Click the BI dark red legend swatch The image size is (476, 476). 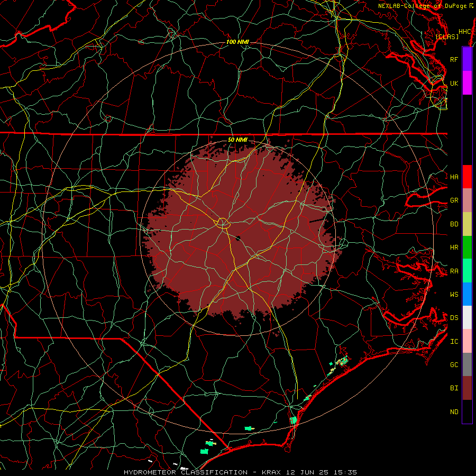(467, 388)
